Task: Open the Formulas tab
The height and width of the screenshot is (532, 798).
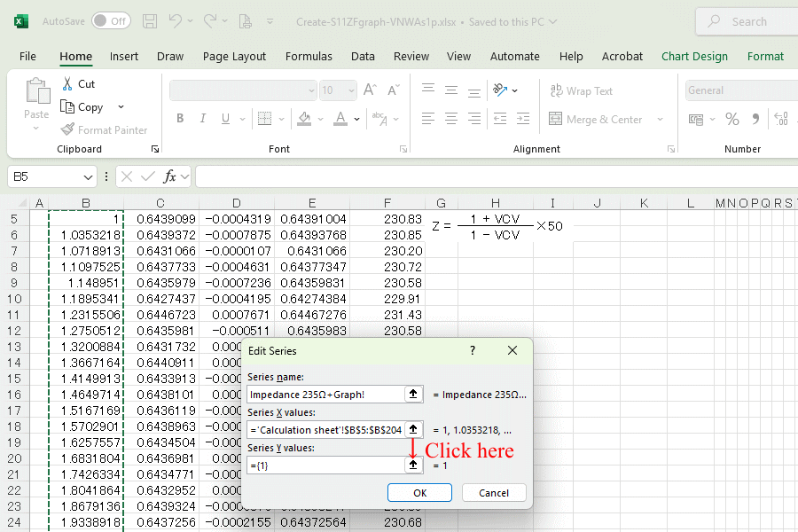Action: point(309,56)
